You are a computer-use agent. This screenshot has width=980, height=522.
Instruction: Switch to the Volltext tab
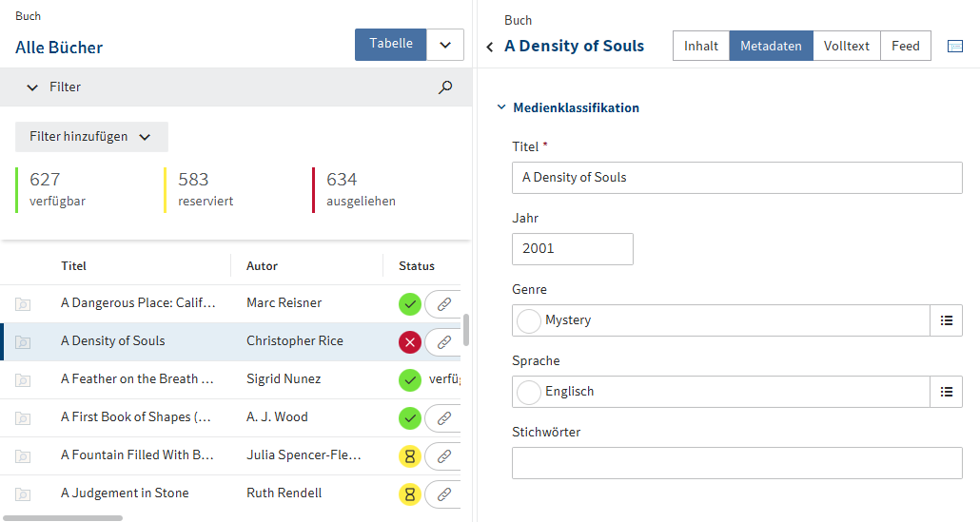[847, 46]
